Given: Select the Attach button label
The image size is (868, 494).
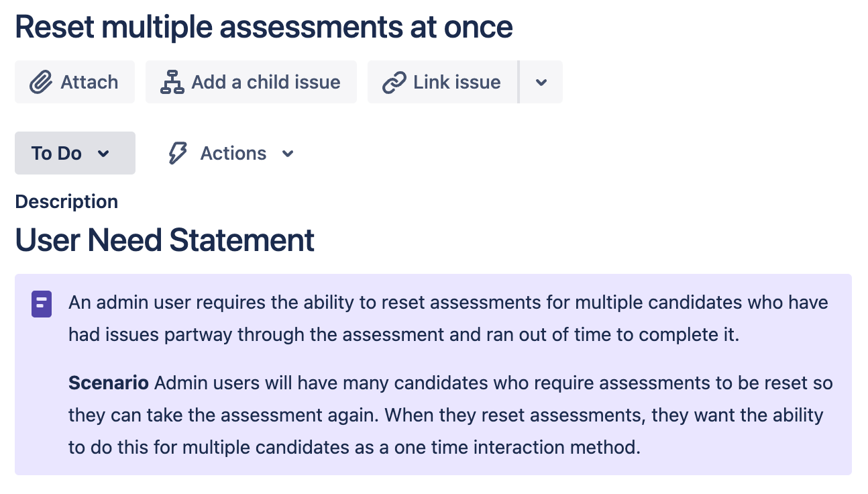Looking at the screenshot, I should coord(89,83).
